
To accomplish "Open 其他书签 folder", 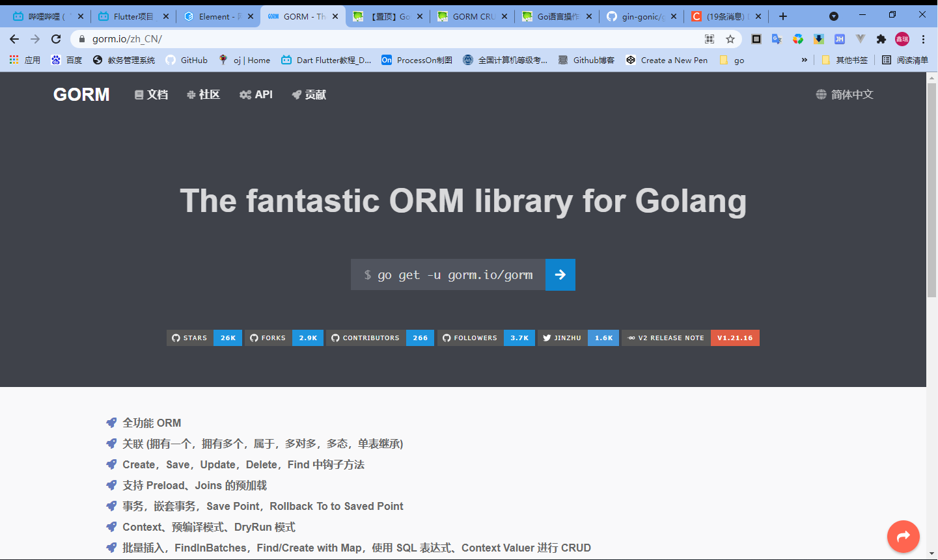I will tap(845, 60).
